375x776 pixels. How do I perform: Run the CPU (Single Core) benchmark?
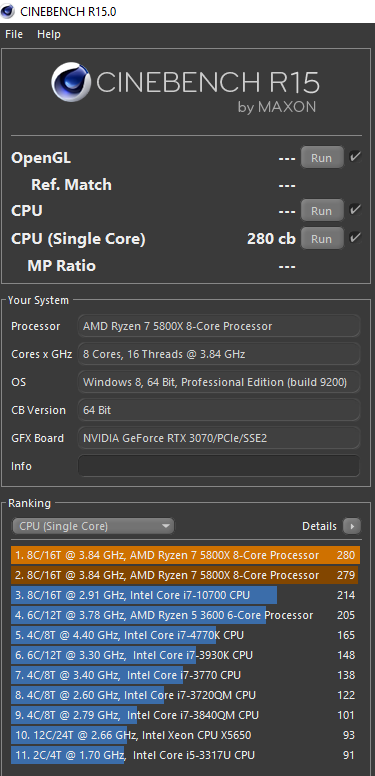click(x=322, y=239)
